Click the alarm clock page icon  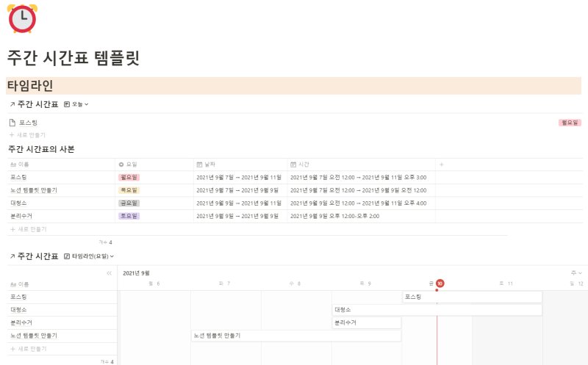pyautogui.click(x=23, y=18)
